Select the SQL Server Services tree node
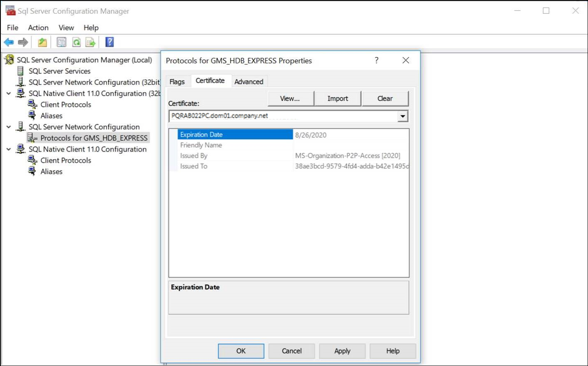Image resolution: width=588 pixels, height=366 pixels. point(59,71)
